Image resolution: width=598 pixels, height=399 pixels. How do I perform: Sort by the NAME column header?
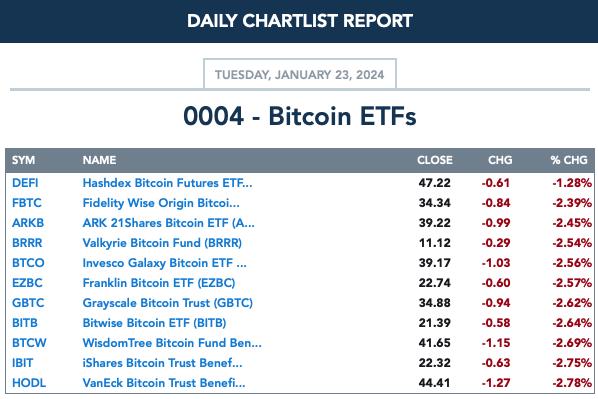tap(99, 160)
